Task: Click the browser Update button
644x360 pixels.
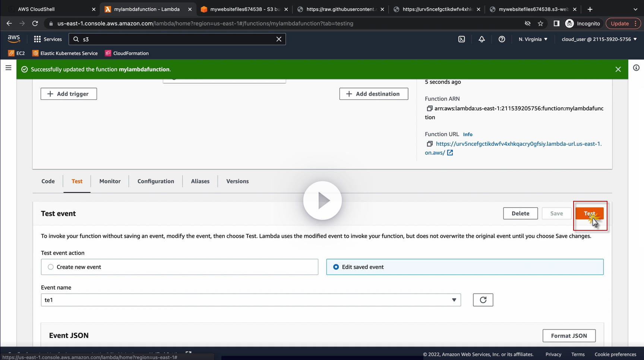Action: tap(620, 23)
